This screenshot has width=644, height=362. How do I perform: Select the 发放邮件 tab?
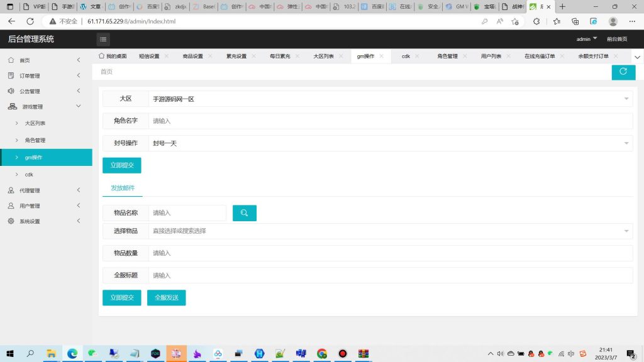click(x=123, y=188)
